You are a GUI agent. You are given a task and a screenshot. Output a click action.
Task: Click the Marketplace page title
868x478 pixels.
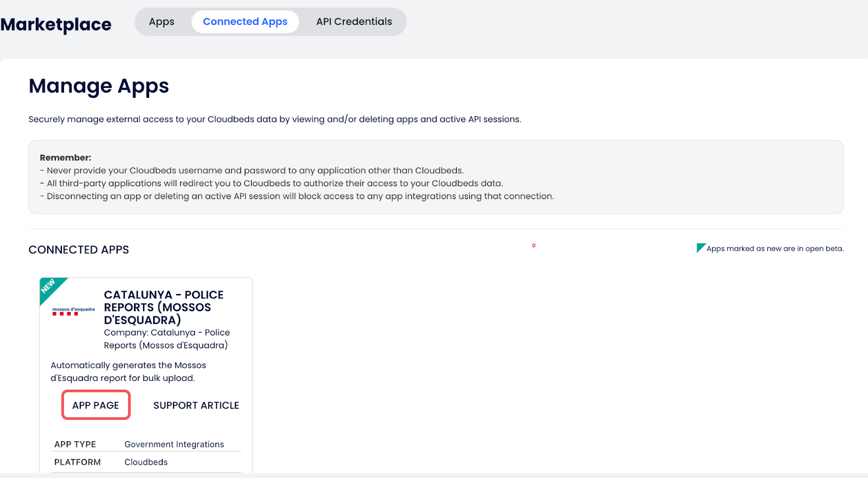(x=56, y=24)
